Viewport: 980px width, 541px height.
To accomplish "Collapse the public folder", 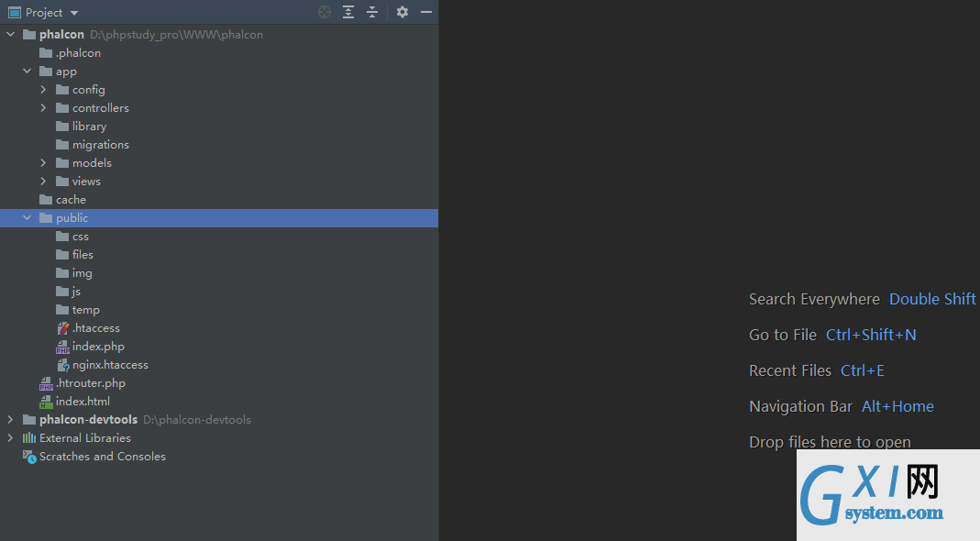I will point(27,217).
